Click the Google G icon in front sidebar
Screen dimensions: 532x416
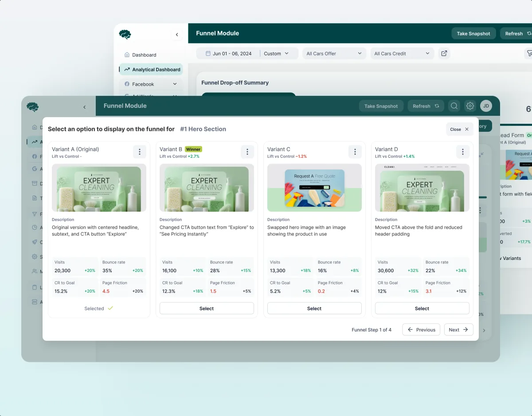pyautogui.click(x=35, y=169)
